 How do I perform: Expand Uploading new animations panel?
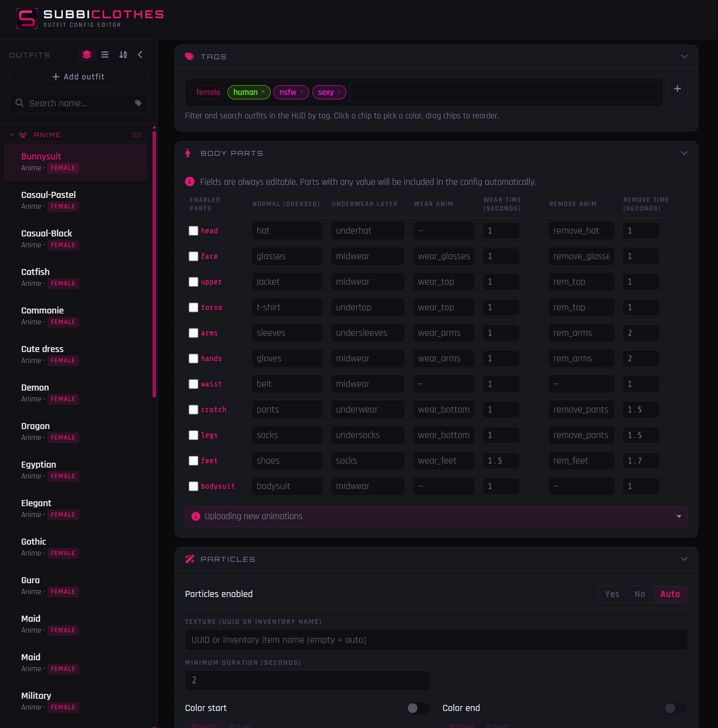click(x=436, y=516)
